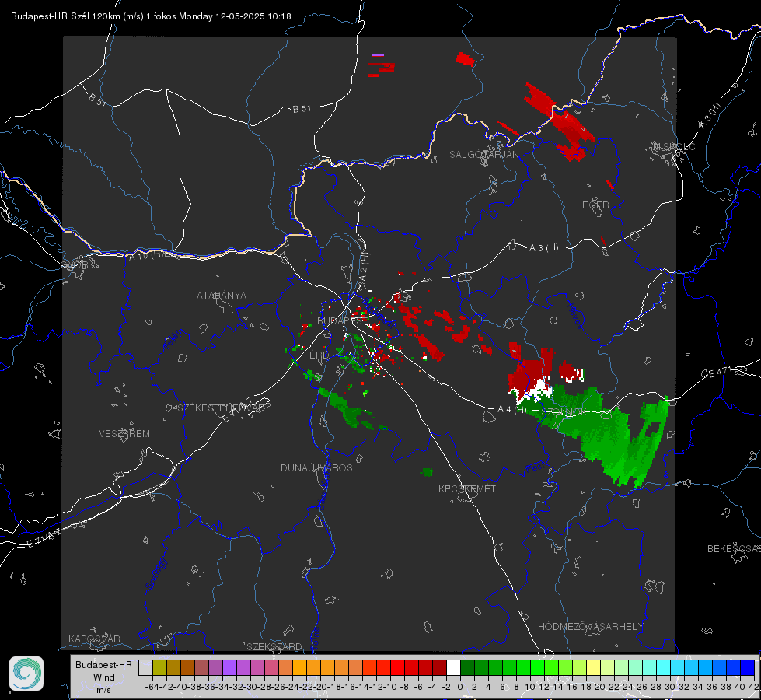Screen dimensions: 761x700
Task: Click the SZEKESFEHERVAR city label
Action: 221,408
